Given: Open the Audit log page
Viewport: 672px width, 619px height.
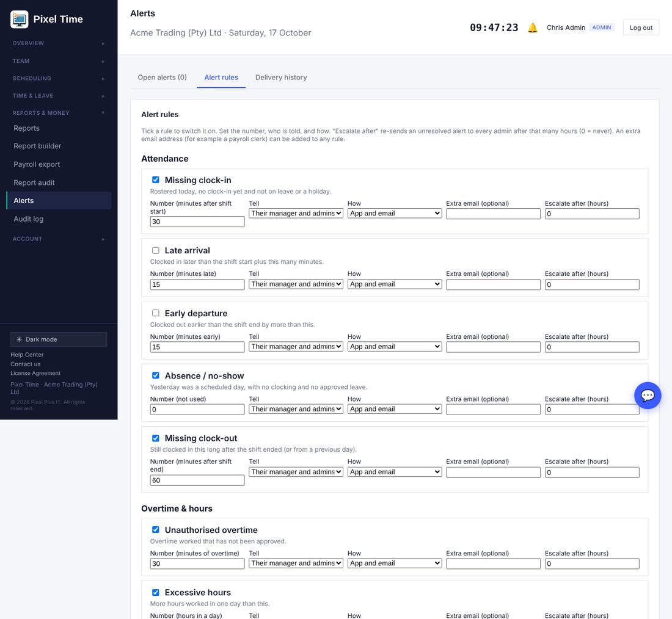Looking at the screenshot, I should click(59, 219).
